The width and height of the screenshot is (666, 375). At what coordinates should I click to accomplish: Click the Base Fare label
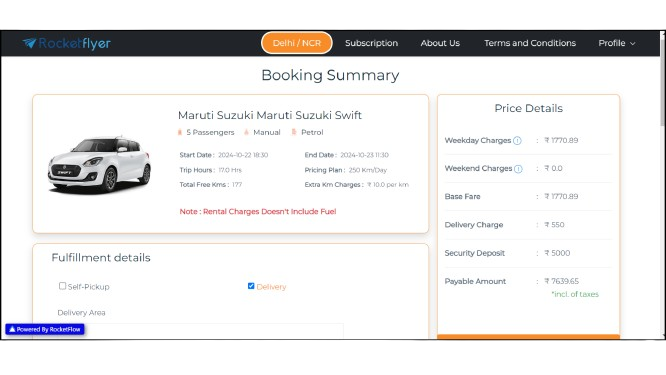click(x=462, y=197)
